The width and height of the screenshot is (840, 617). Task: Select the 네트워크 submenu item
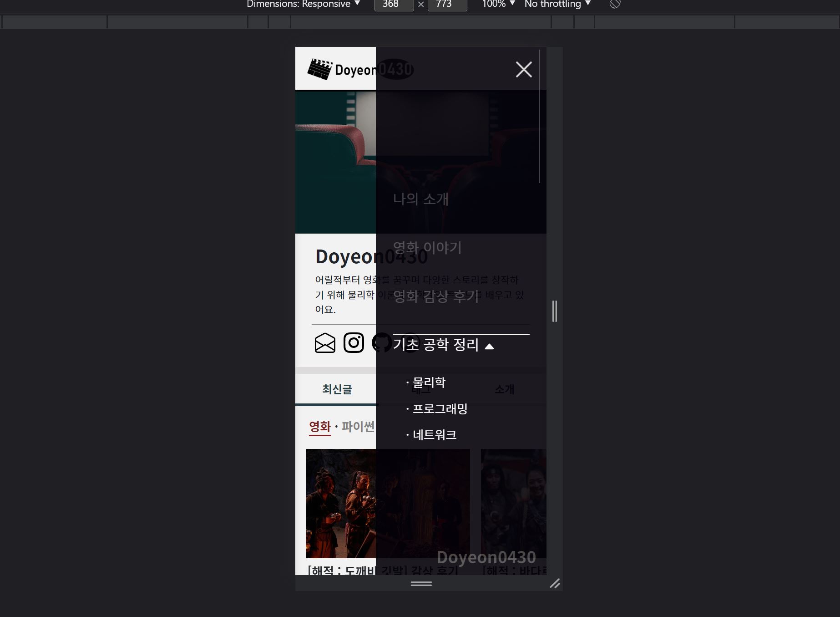click(434, 435)
